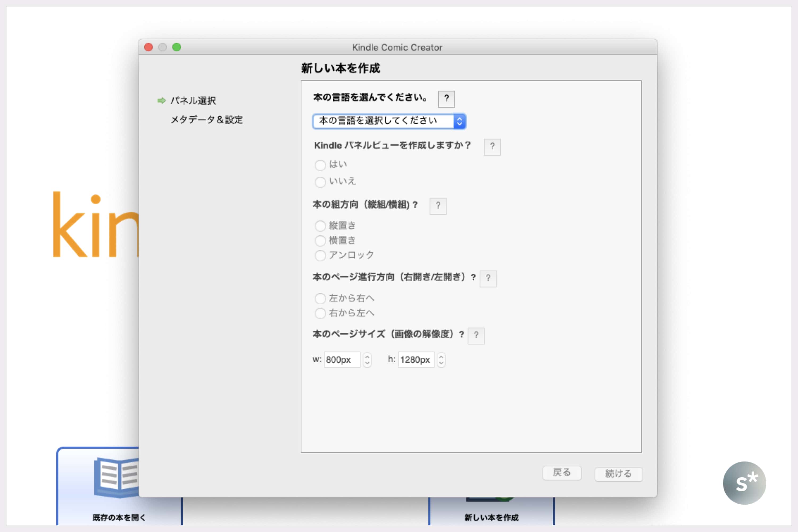Select はい radio for panel view
798x532 pixels.
(x=320, y=165)
